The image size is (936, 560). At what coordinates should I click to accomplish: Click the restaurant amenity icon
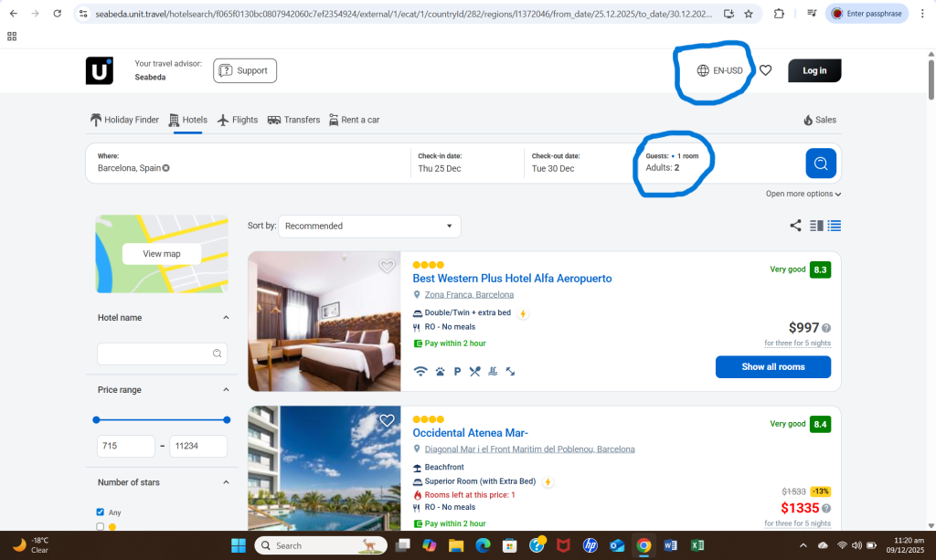pyautogui.click(x=475, y=371)
